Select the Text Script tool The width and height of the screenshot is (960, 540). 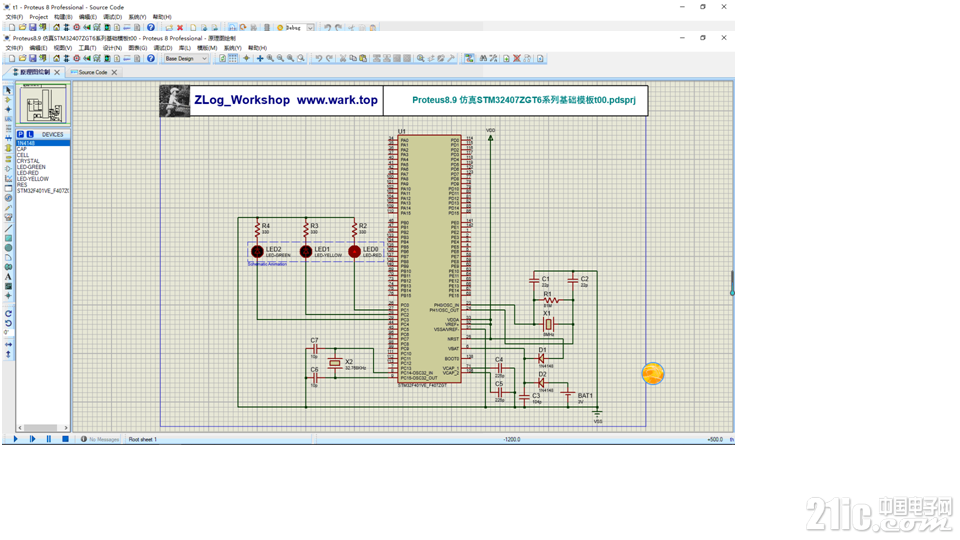[8, 129]
